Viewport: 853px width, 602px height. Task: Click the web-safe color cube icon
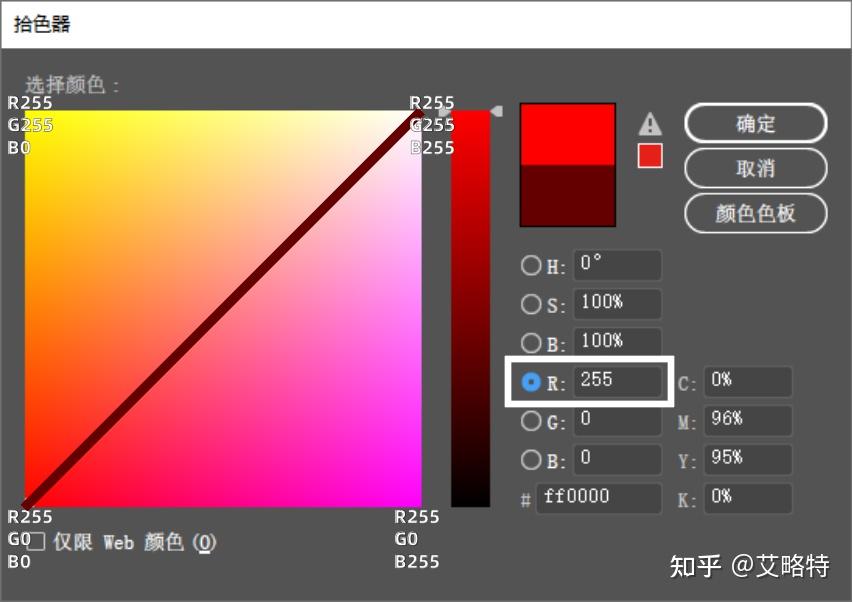pyautogui.click(x=649, y=157)
